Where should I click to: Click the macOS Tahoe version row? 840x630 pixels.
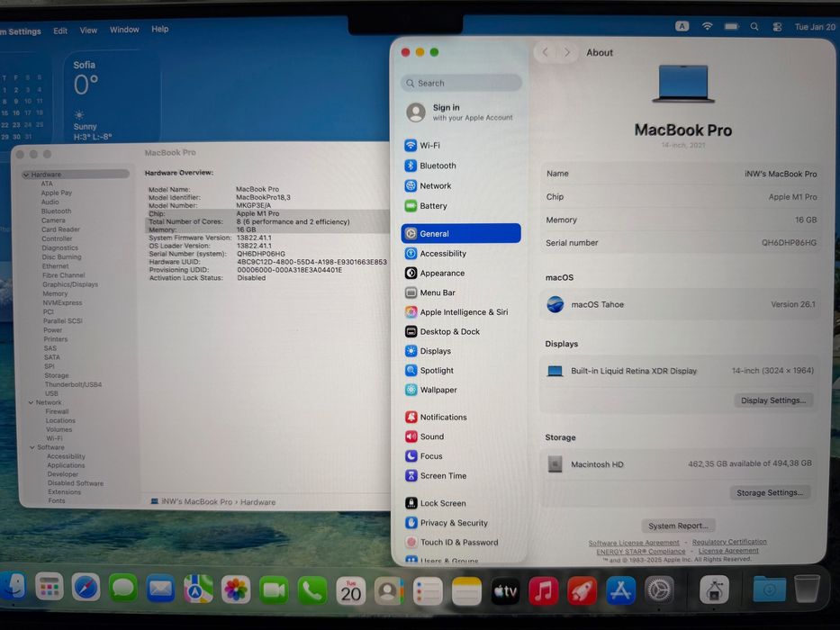[681, 304]
